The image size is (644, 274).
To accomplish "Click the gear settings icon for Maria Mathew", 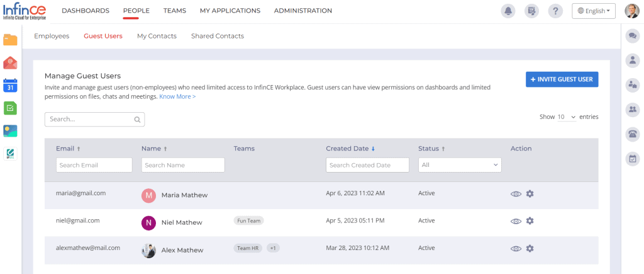I will [x=530, y=194].
